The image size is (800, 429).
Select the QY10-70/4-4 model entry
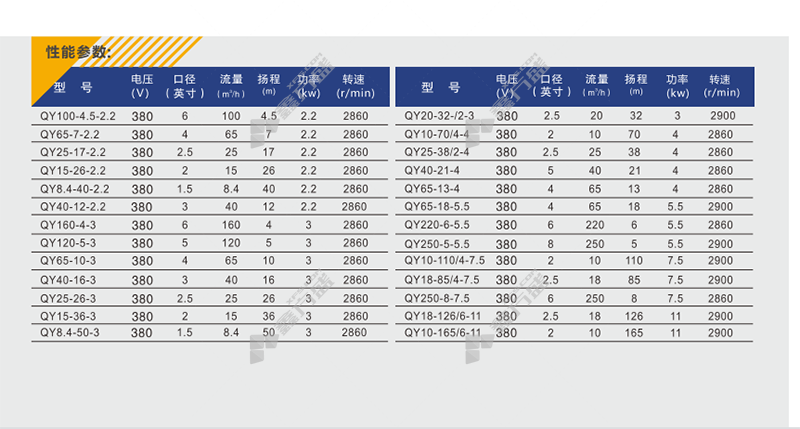pyautogui.click(x=436, y=134)
